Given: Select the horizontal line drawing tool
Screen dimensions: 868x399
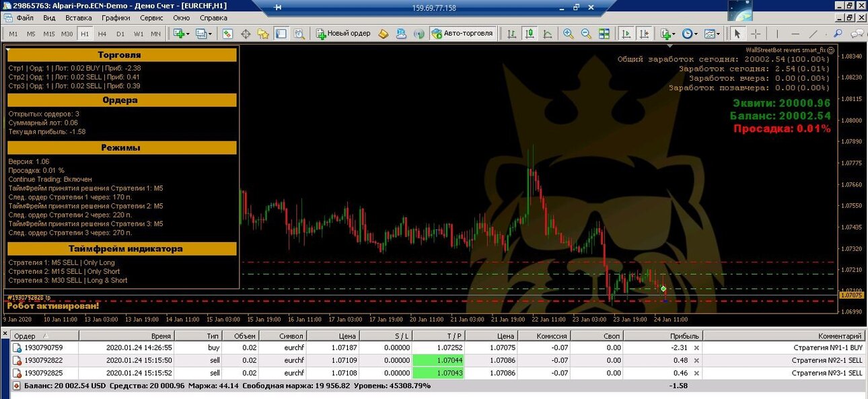Looking at the screenshot, I should click(x=795, y=34).
